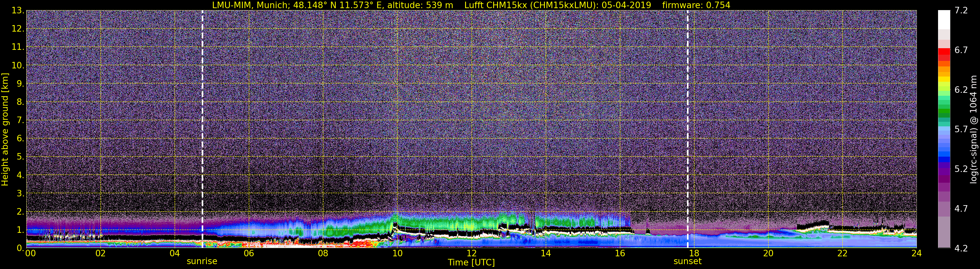Click the height axis tick '9.'
This screenshot has width=980, height=269.
[20, 83]
